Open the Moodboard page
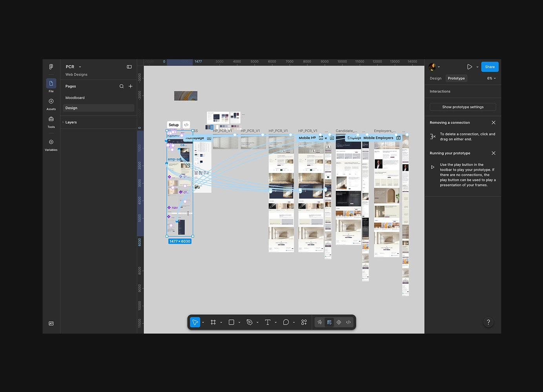 click(x=75, y=98)
